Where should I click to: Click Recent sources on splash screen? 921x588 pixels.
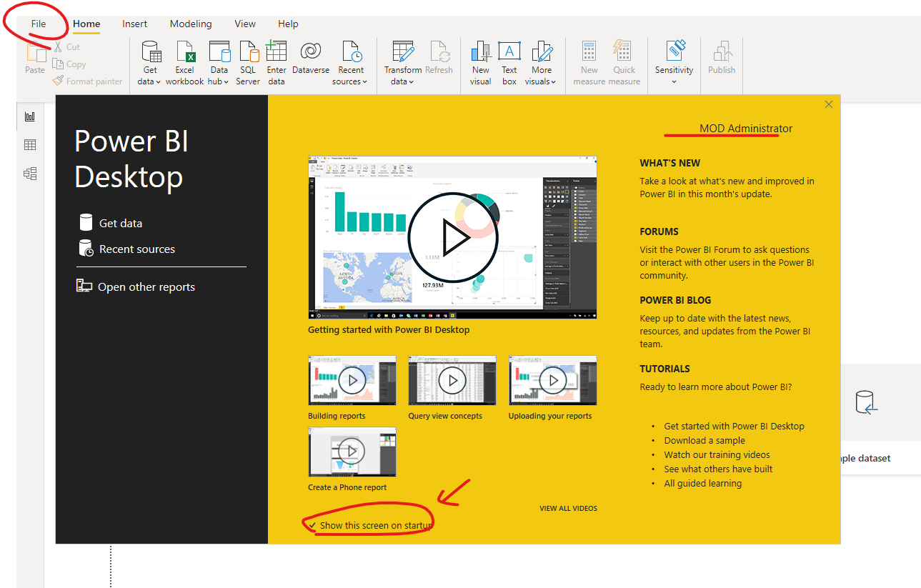127,249
